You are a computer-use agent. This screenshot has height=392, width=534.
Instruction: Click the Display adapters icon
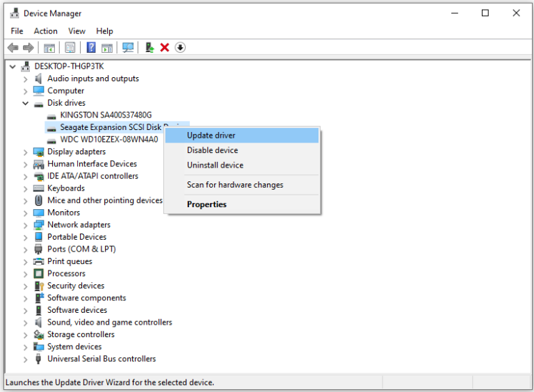point(38,152)
